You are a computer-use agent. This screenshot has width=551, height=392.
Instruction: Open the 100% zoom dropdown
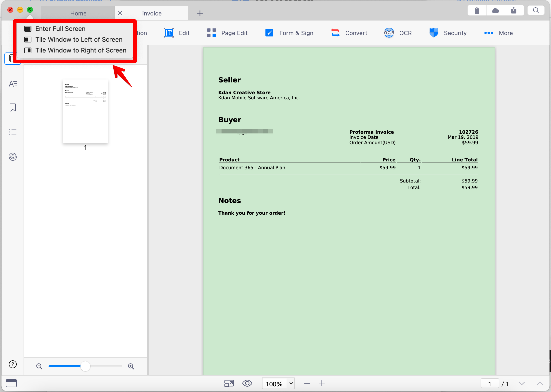pyautogui.click(x=278, y=384)
